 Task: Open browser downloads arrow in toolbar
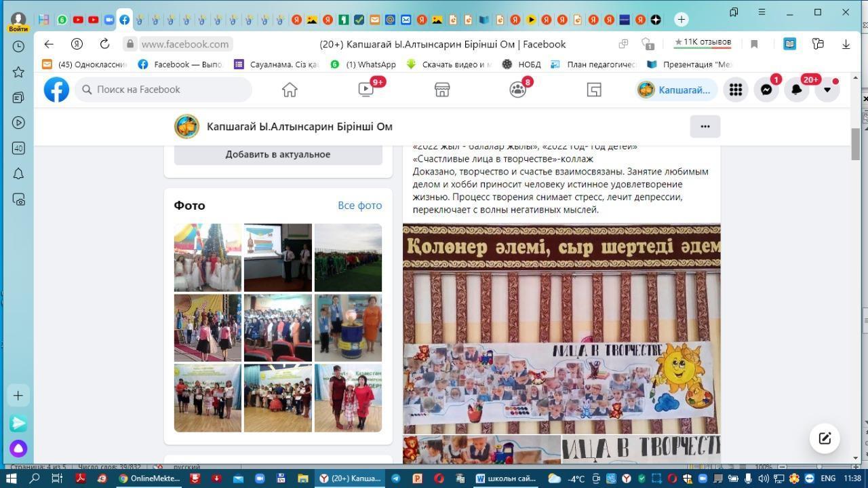pos(846,44)
